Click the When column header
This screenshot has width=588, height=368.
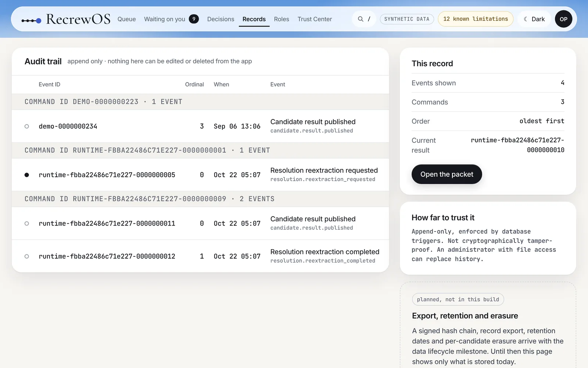[221, 84]
